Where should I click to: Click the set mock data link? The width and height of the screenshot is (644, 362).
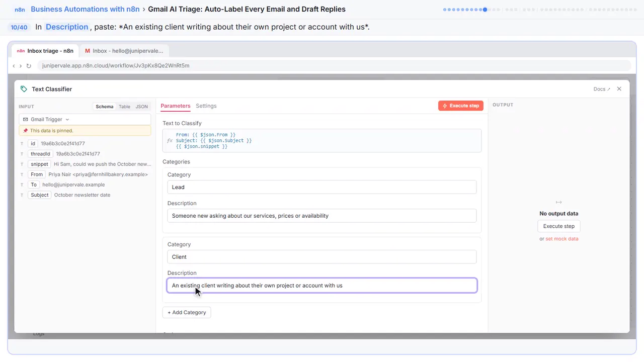pyautogui.click(x=562, y=239)
